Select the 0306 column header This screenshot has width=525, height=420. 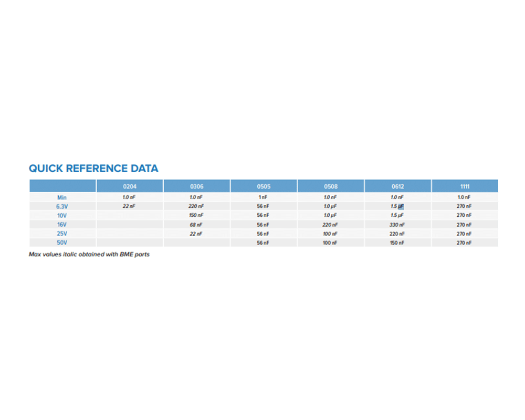coord(196,186)
